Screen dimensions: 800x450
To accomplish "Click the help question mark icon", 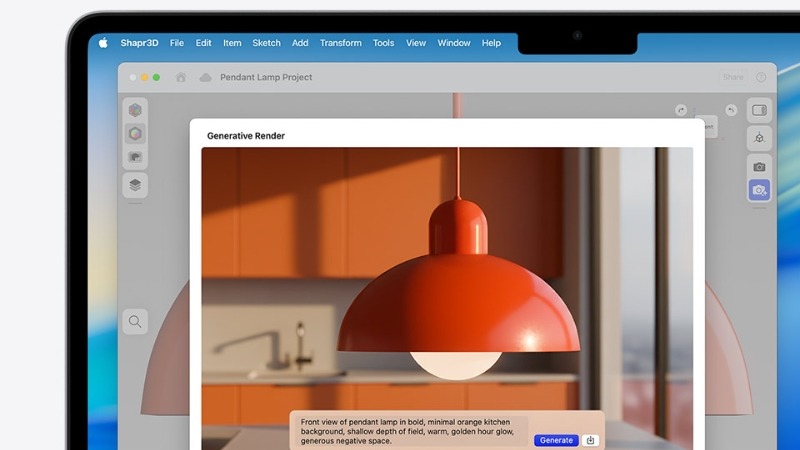I will [761, 77].
